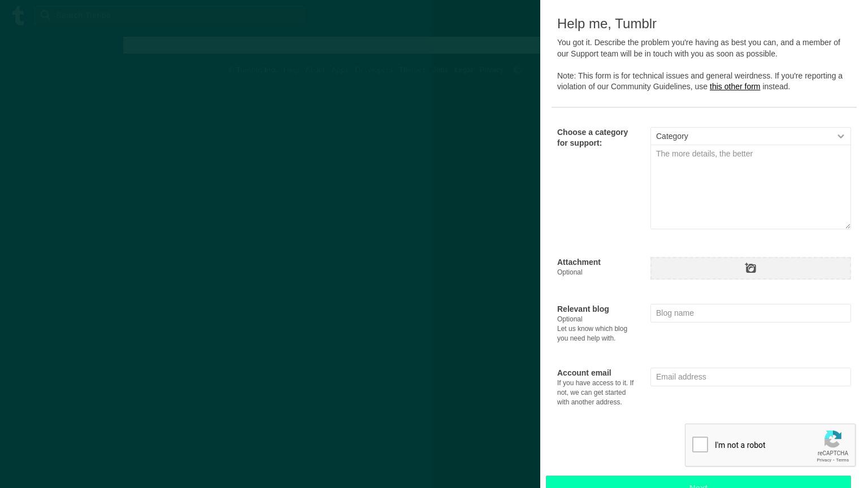The height and width of the screenshot is (488, 868).
Task: Focus the Blog name field
Action: [750, 313]
